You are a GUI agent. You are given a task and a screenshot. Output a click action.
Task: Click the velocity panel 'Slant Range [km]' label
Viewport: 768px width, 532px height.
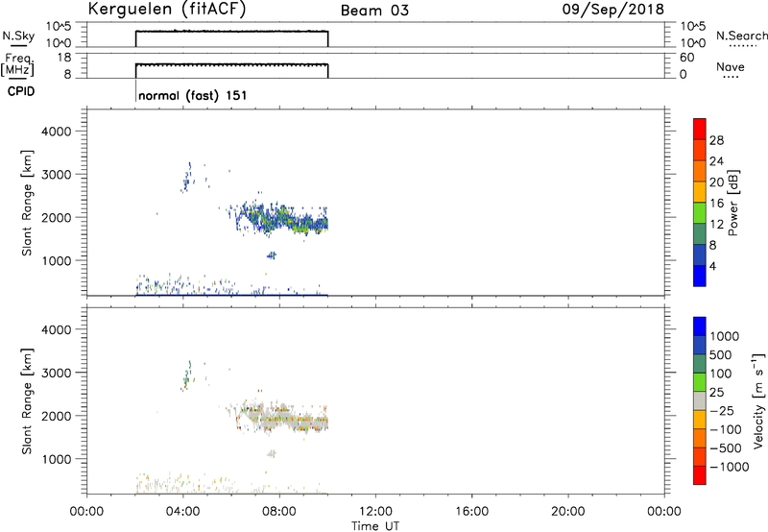27,401
